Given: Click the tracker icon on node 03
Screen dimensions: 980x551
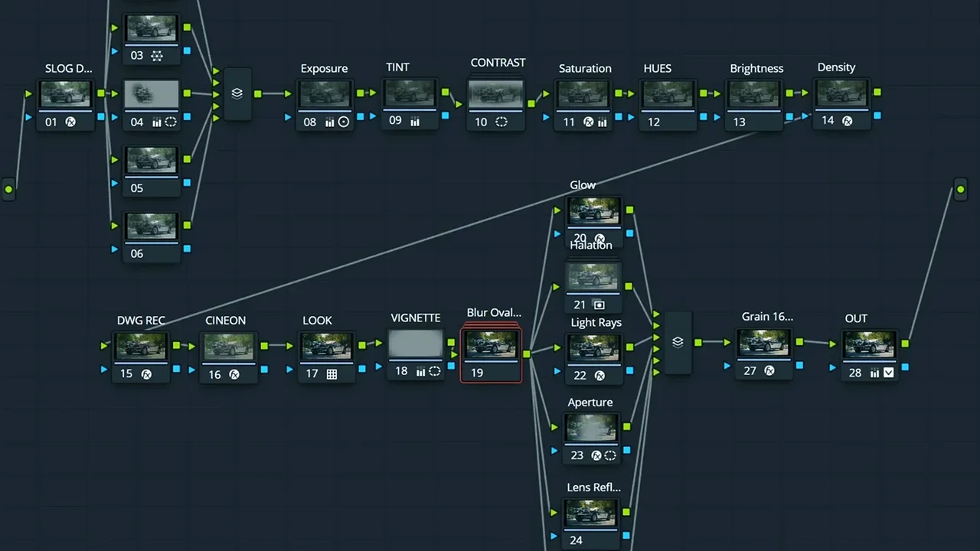Looking at the screenshot, I should [x=157, y=56].
